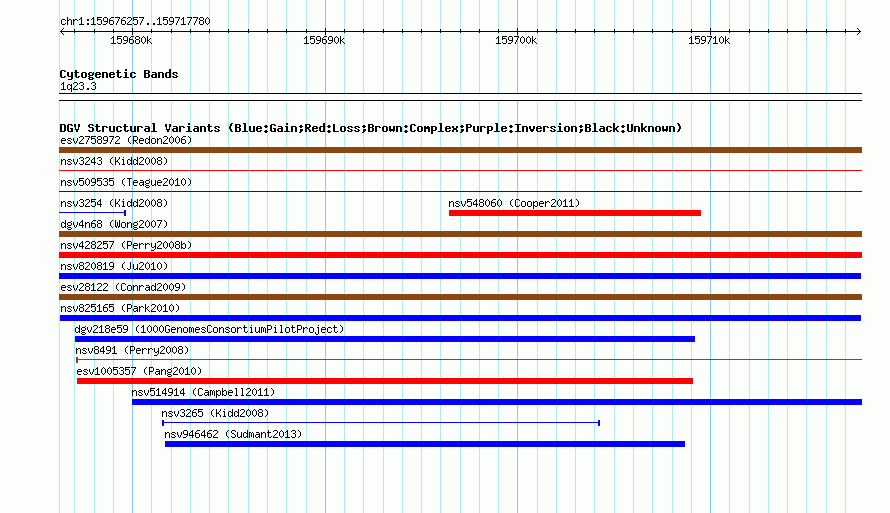The image size is (890, 513).
Task: Select the blue nsv820819 gain bar
Action: coord(460,276)
